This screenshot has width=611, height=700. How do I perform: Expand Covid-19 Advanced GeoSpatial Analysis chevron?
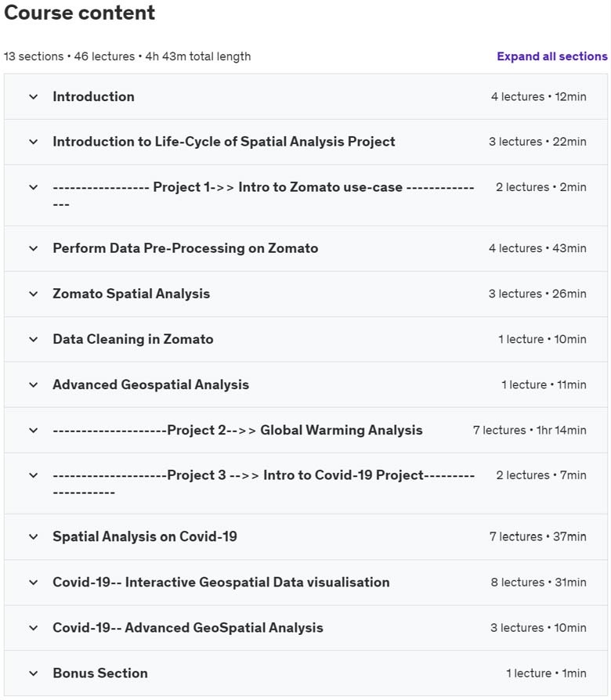tap(33, 627)
